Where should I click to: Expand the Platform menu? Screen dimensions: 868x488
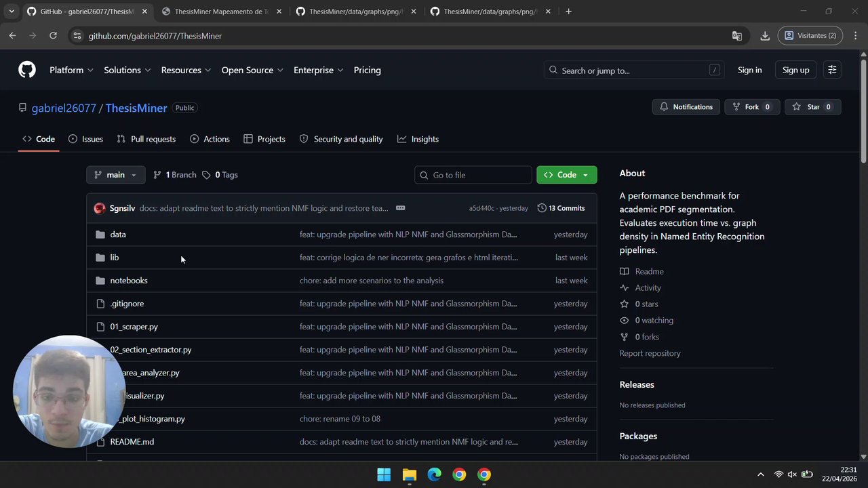[71, 70]
